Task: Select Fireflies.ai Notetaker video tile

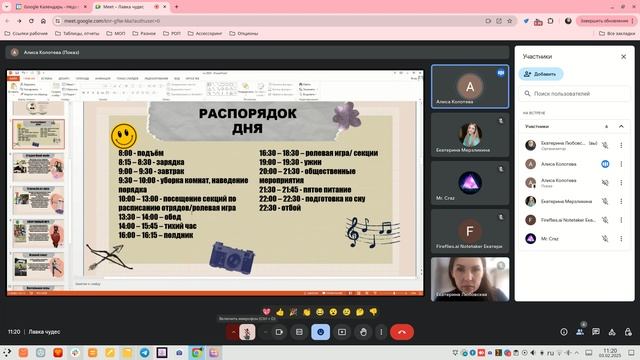Action: (x=470, y=231)
